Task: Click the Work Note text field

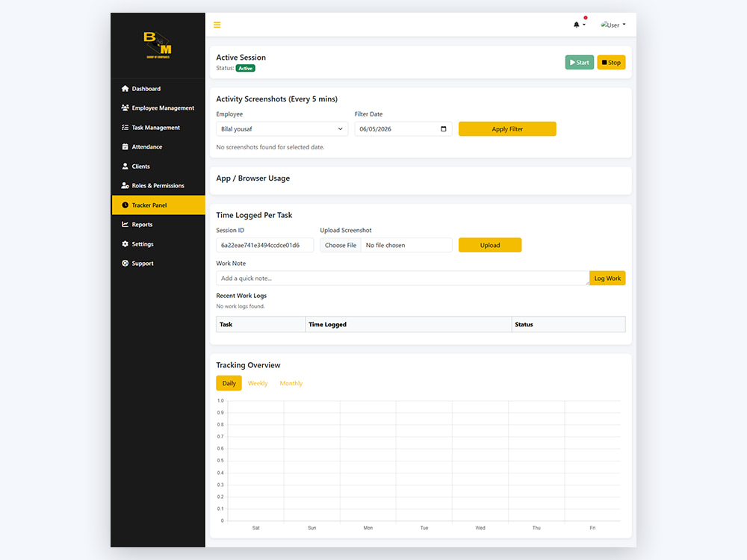Action: (403, 278)
